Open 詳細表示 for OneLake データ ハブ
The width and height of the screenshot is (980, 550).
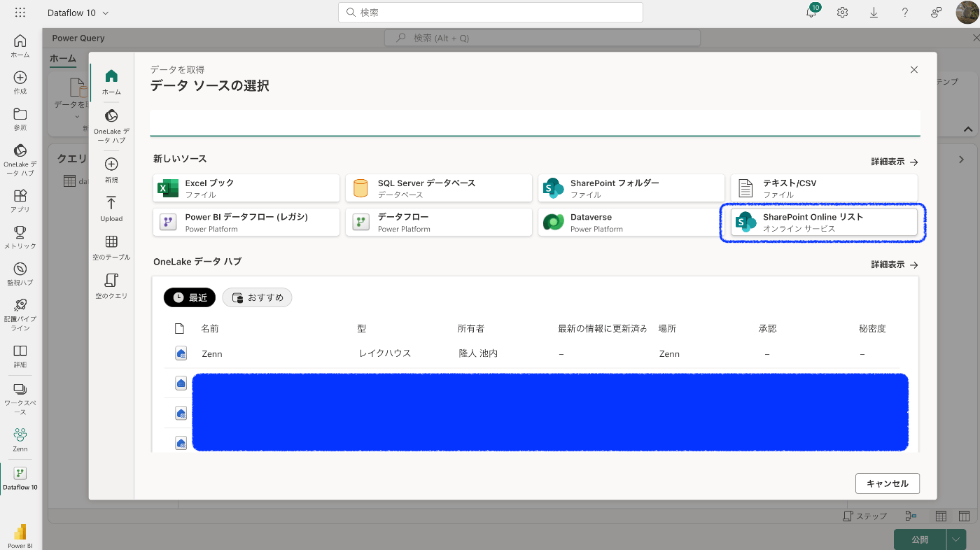(895, 265)
